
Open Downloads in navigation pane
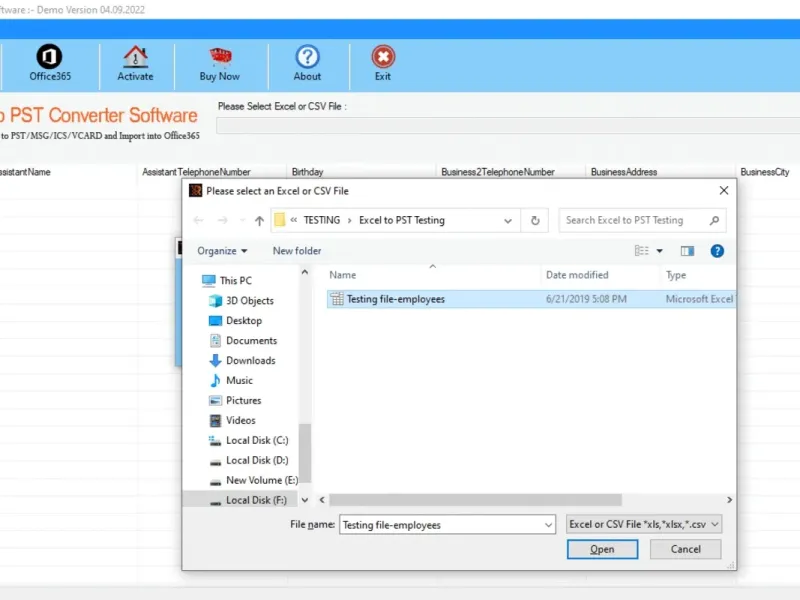pyautogui.click(x=242, y=360)
